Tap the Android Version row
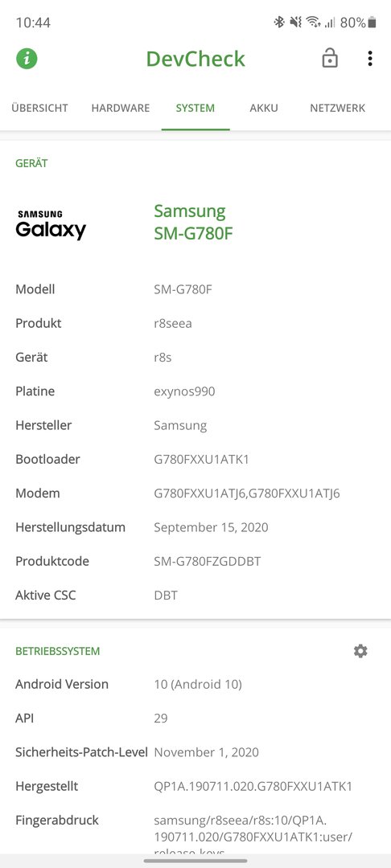Image resolution: width=391 pixels, height=868 pixels. [195, 684]
